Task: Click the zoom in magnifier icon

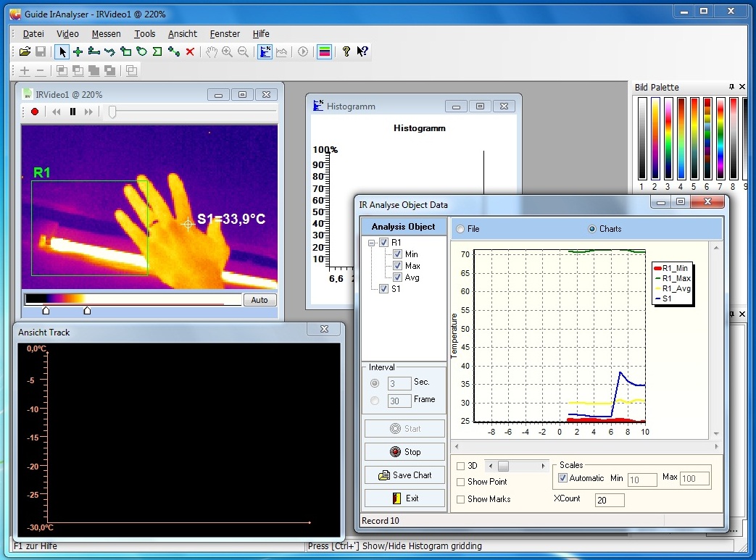Action: click(x=227, y=51)
